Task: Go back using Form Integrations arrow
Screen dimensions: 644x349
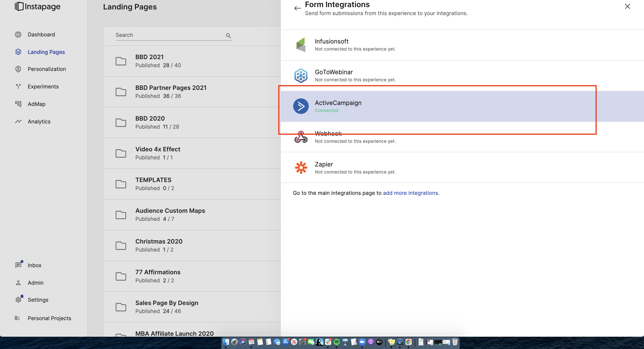Action: 297,8
